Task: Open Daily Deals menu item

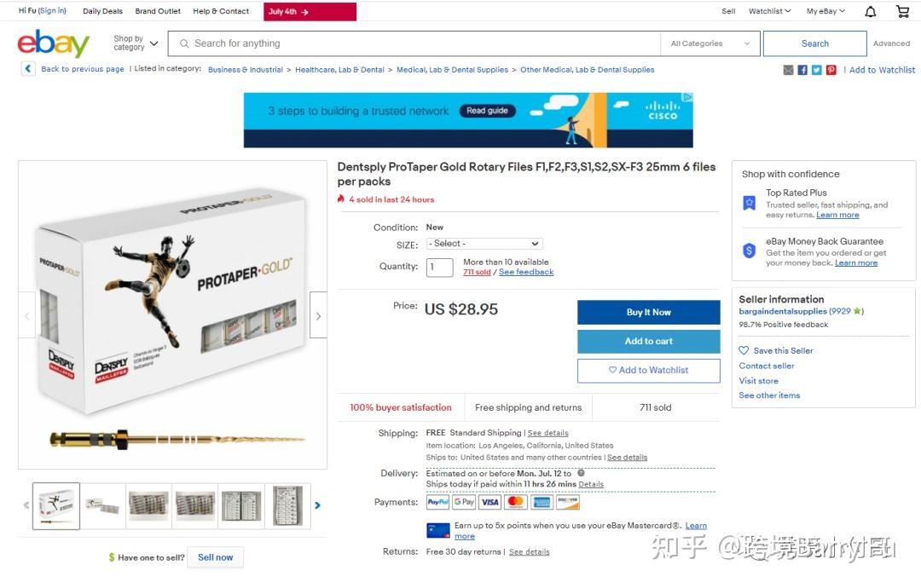Action: (103, 11)
